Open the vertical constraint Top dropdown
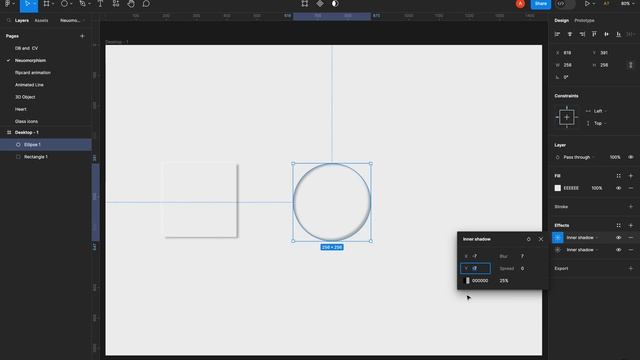Screen dimensions: 640x360 [596, 123]
